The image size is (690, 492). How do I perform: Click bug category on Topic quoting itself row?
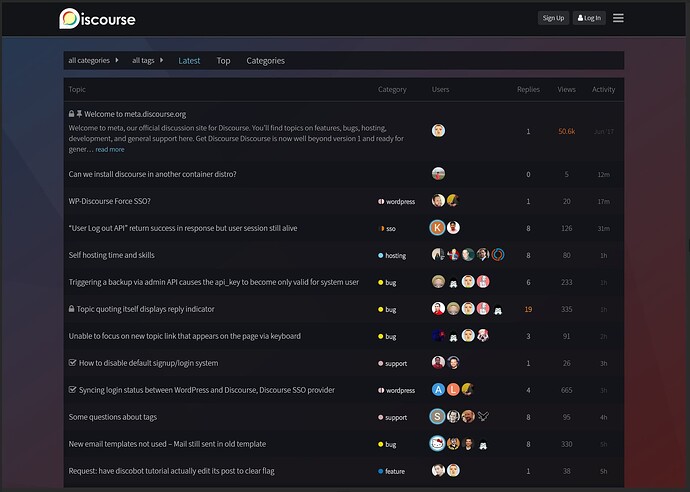coord(387,309)
